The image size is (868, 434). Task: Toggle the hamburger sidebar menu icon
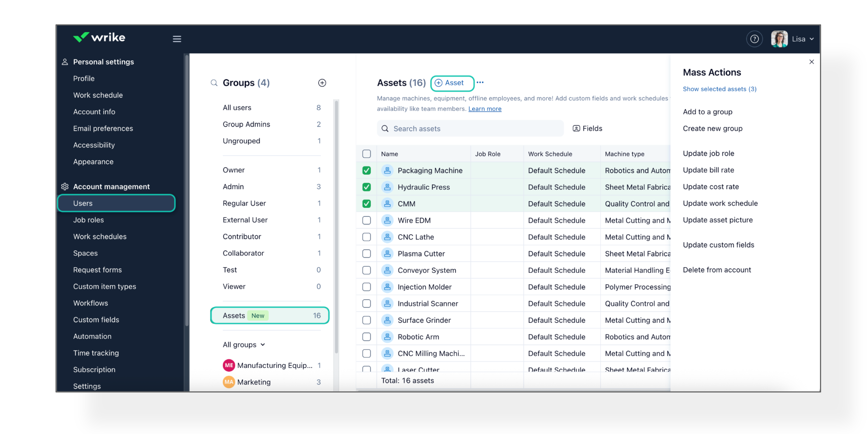pyautogui.click(x=177, y=39)
